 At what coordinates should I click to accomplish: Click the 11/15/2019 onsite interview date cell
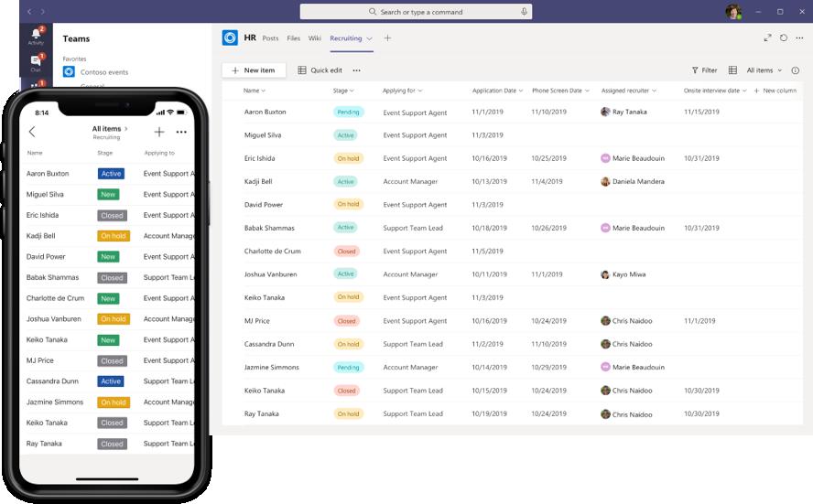click(x=701, y=112)
